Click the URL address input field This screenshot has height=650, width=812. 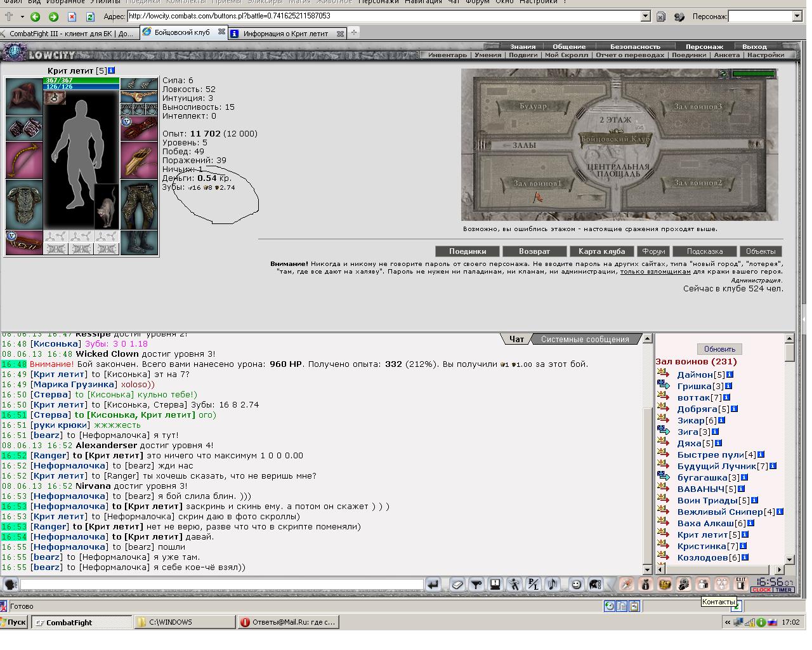pos(384,17)
